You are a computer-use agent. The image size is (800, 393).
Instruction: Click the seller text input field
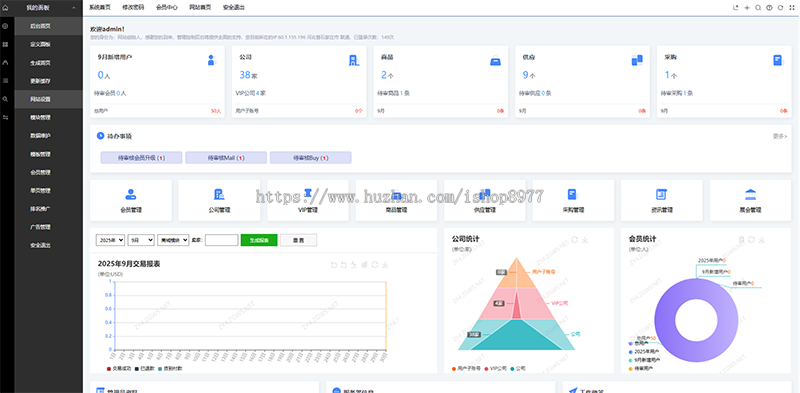pyautogui.click(x=221, y=240)
